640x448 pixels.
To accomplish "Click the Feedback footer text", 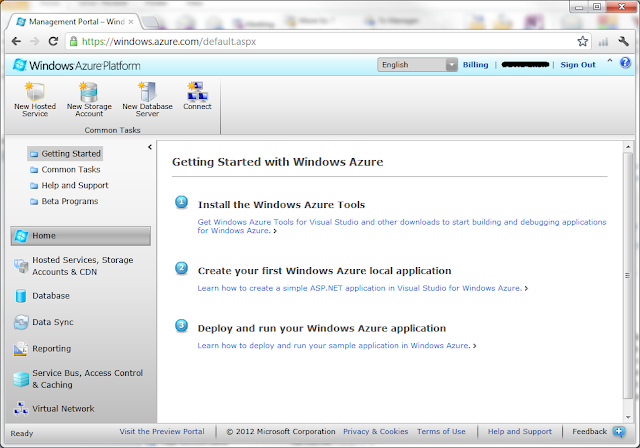I will point(589,431).
